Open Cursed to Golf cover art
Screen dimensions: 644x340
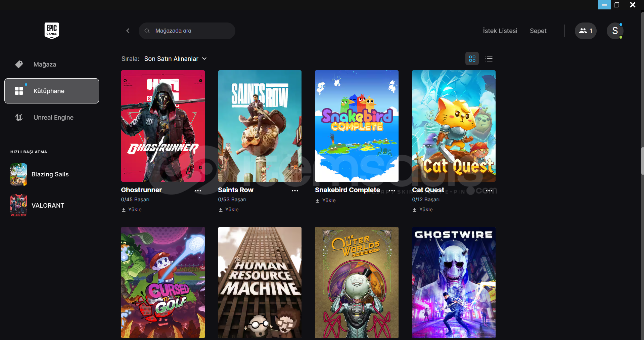pyautogui.click(x=163, y=283)
